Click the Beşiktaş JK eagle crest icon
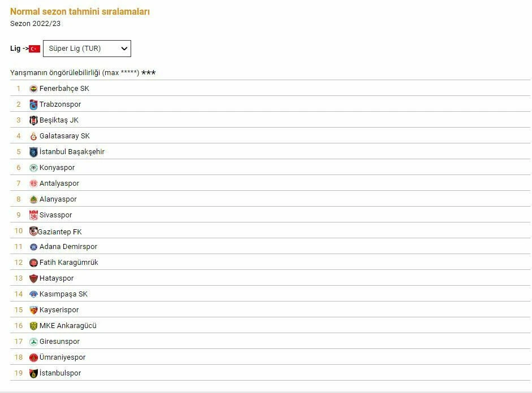 coord(35,120)
